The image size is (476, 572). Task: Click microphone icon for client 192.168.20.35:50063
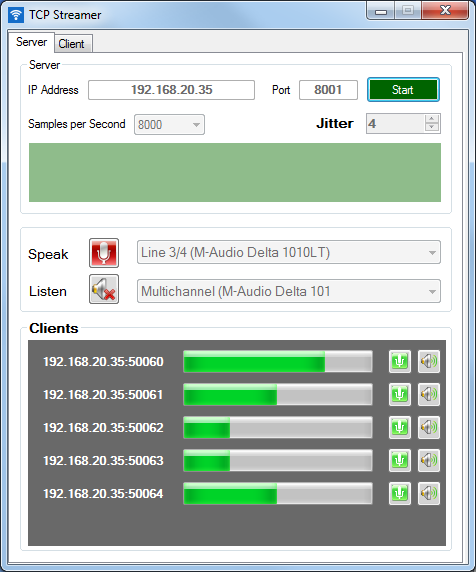(400, 460)
